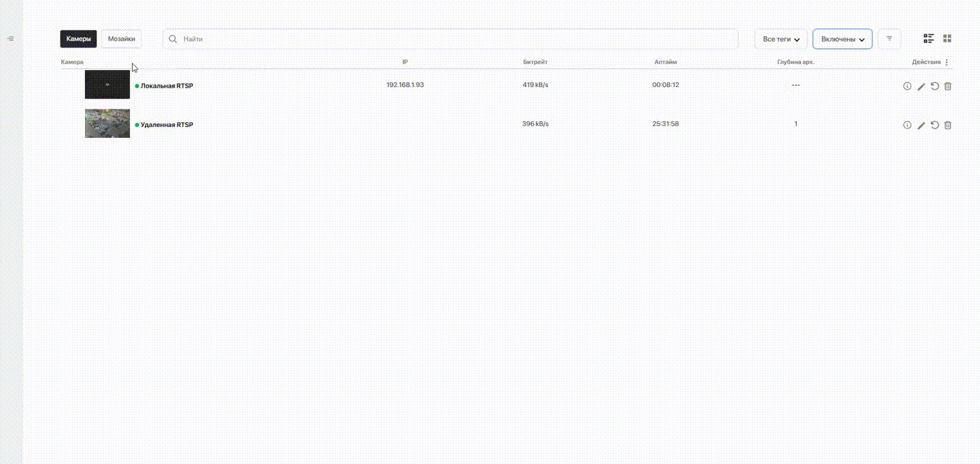Open the sidebar menu icon at left edge
980x464 pixels.
pyautogui.click(x=10, y=39)
